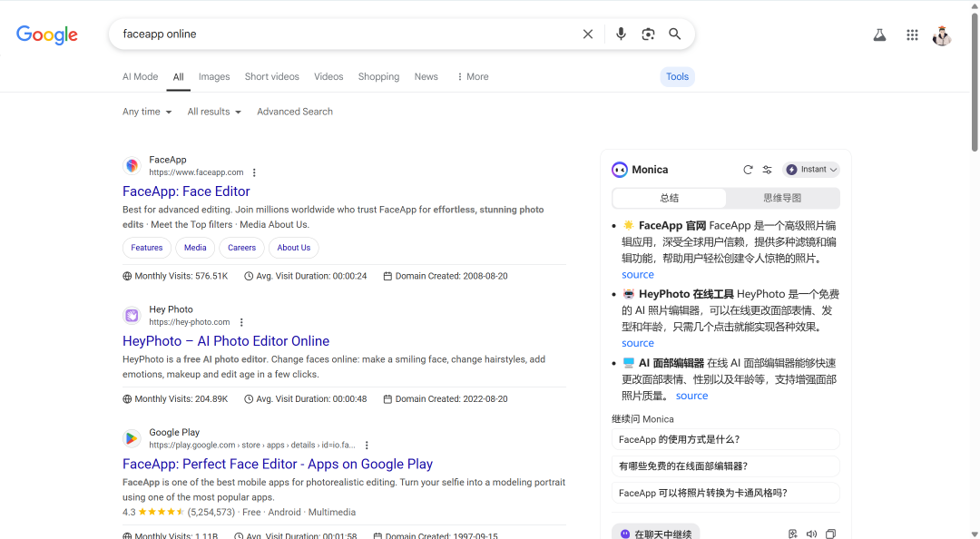Viewport: 980px width, 539px height.
Task: Click the page vertical scrollbar thumb
Action: click(x=975, y=82)
